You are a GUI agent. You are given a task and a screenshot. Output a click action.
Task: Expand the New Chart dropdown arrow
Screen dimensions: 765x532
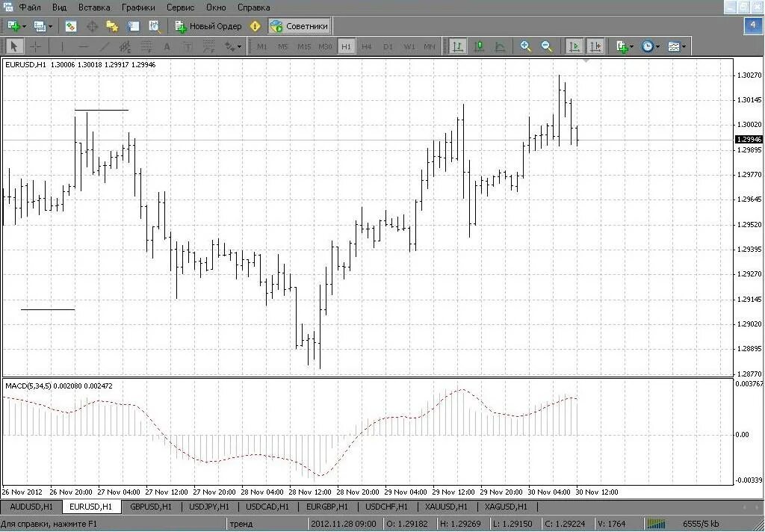(x=24, y=27)
